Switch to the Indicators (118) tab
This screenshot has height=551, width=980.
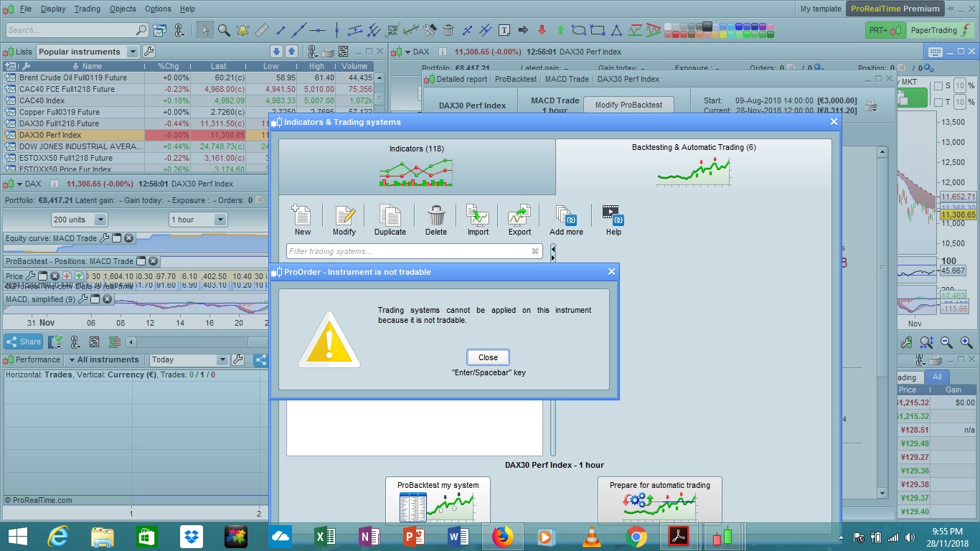(417, 166)
